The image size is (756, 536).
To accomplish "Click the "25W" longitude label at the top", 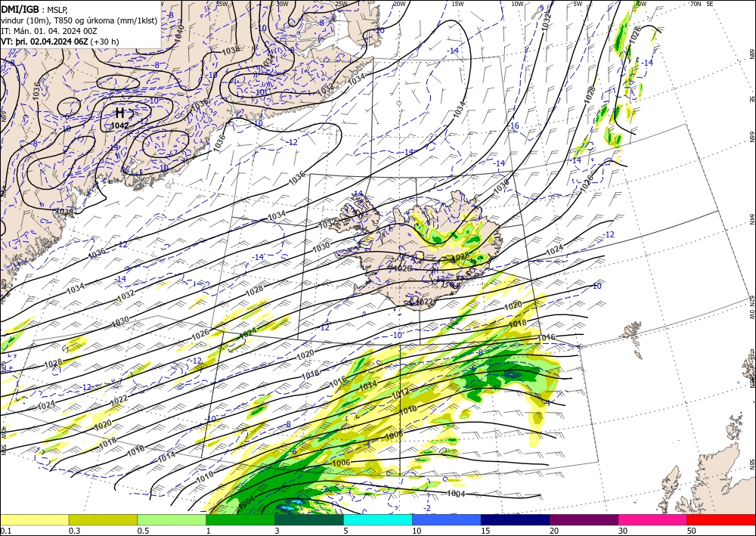I will click(x=341, y=4).
